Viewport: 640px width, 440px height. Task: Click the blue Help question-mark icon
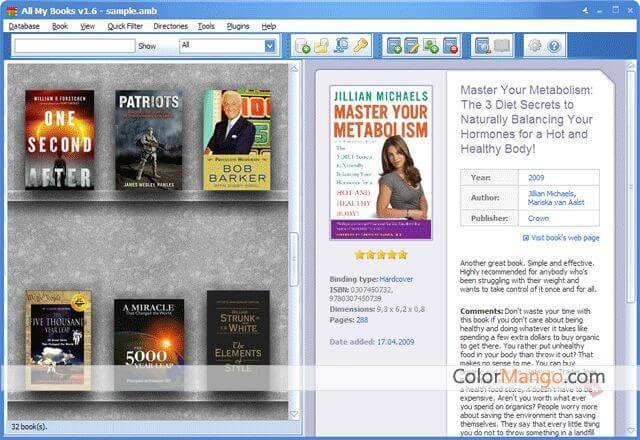[x=554, y=46]
